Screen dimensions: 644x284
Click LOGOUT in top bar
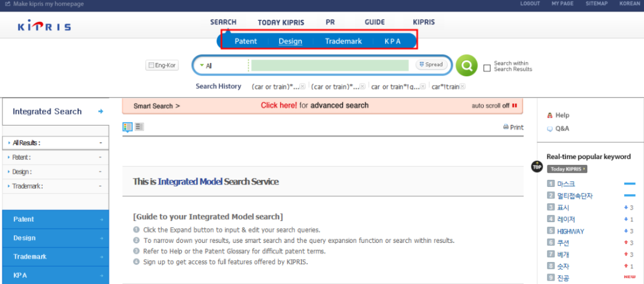coord(530,4)
